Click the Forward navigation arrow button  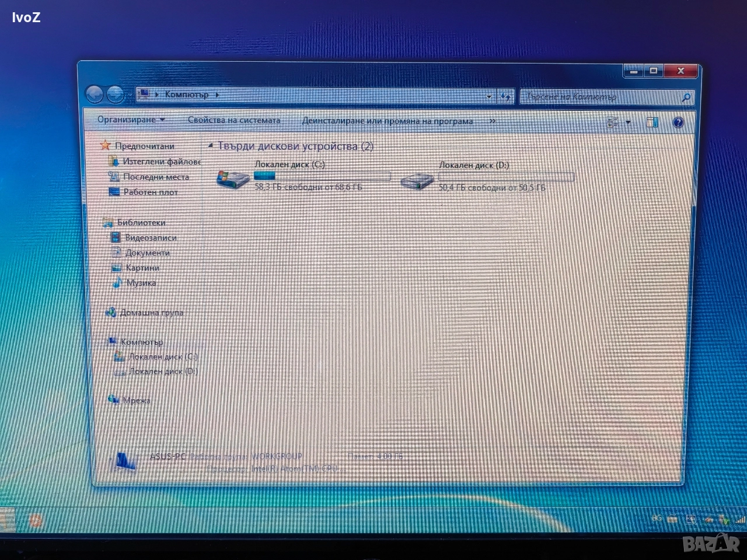(116, 94)
